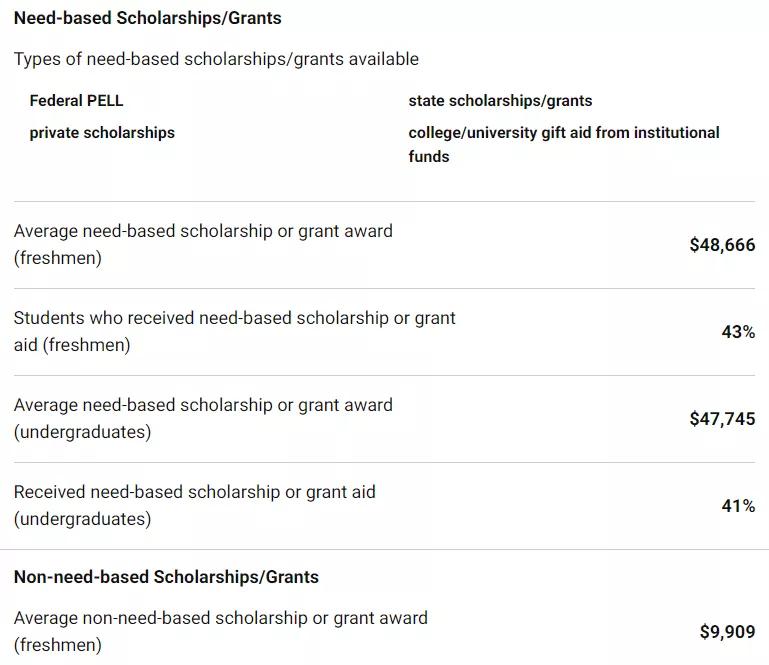Click Received need-based scholarship aid (undergraduates) label
This screenshot has height=665, width=769.
coord(195,505)
